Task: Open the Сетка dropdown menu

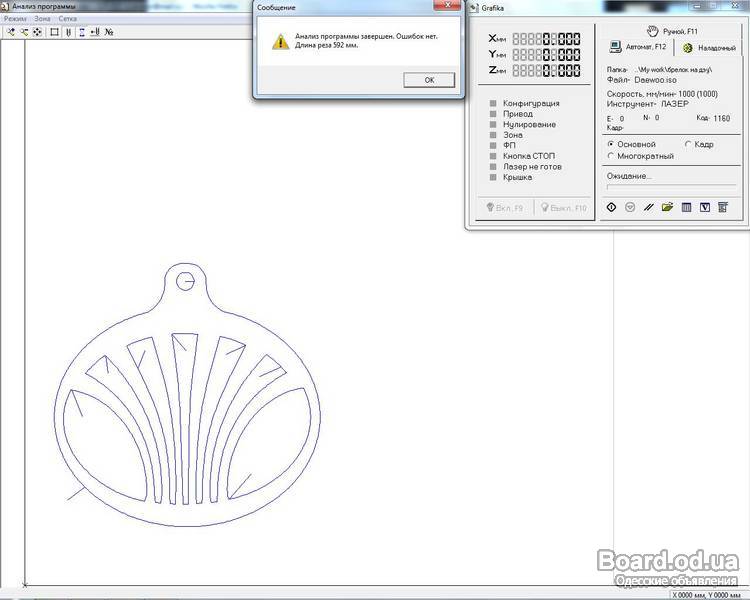Action: pyautogui.click(x=67, y=19)
